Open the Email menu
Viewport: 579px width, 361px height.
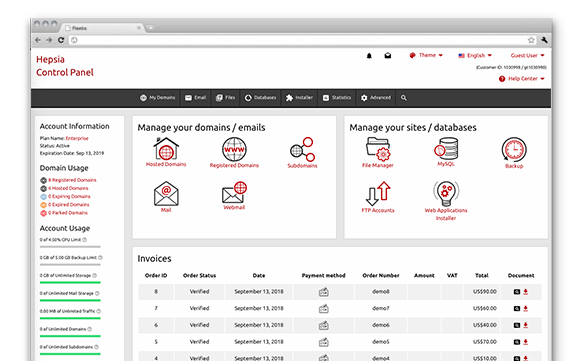click(x=195, y=98)
